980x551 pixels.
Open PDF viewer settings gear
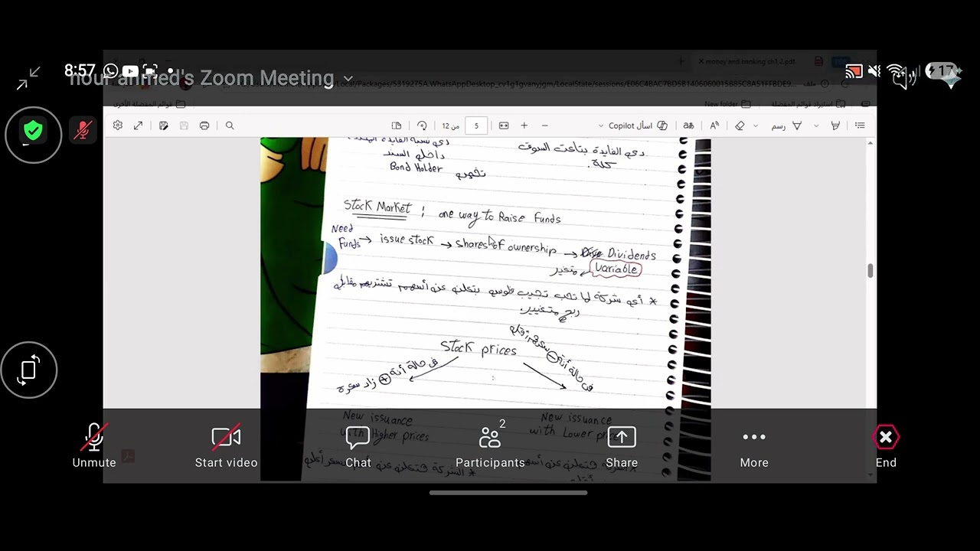coord(117,126)
